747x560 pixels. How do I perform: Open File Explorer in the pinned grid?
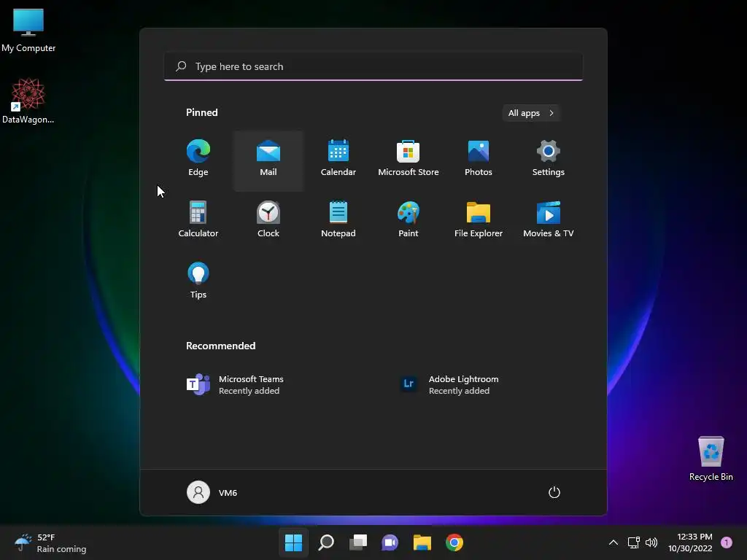pyautogui.click(x=479, y=219)
